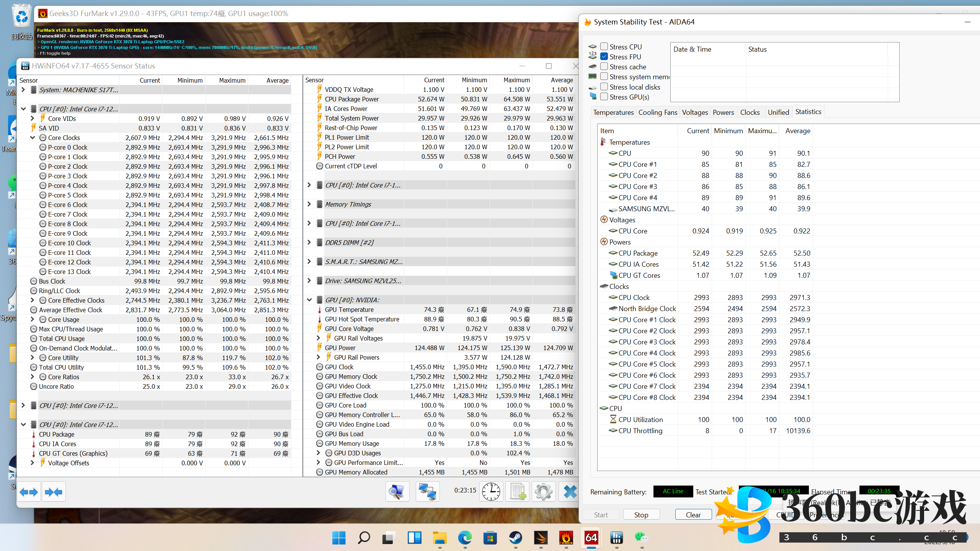The height and width of the screenshot is (551, 980).
Task: Click the Average column header in AIDA64
Action: tap(797, 131)
